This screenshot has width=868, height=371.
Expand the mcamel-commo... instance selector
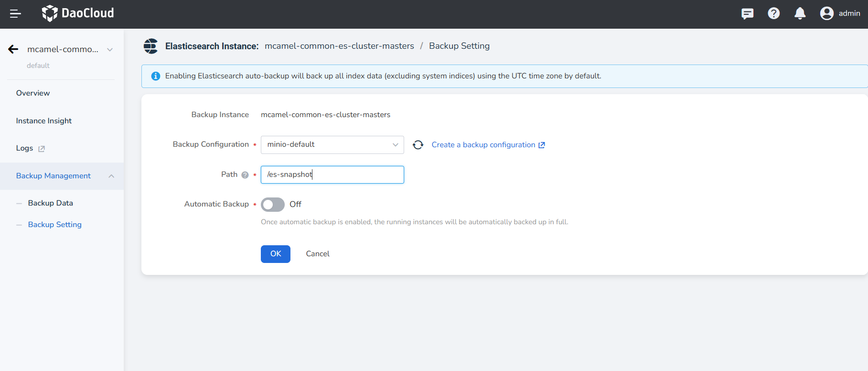click(110, 50)
